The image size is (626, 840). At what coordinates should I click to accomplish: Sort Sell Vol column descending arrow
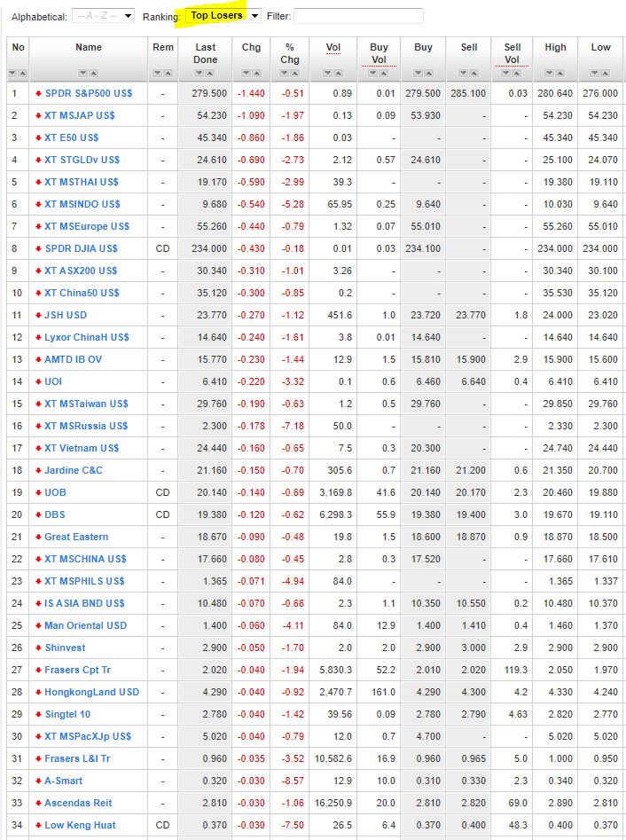(506, 74)
